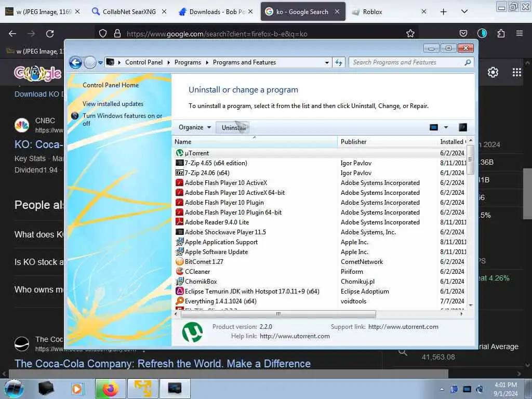Screen dimensions: 532x399
Task: Click the help icon in Programs toolbar
Action: (463, 127)
